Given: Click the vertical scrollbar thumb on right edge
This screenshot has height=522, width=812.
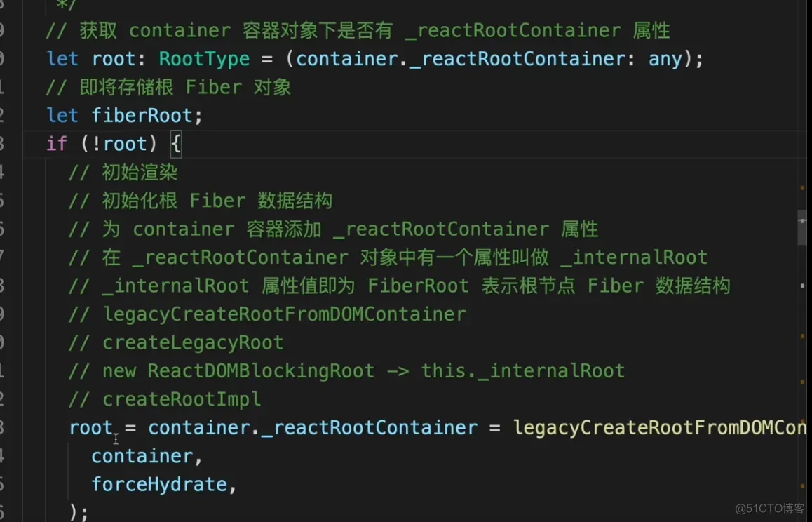Looking at the screenshot, I should tap(802, 227).
